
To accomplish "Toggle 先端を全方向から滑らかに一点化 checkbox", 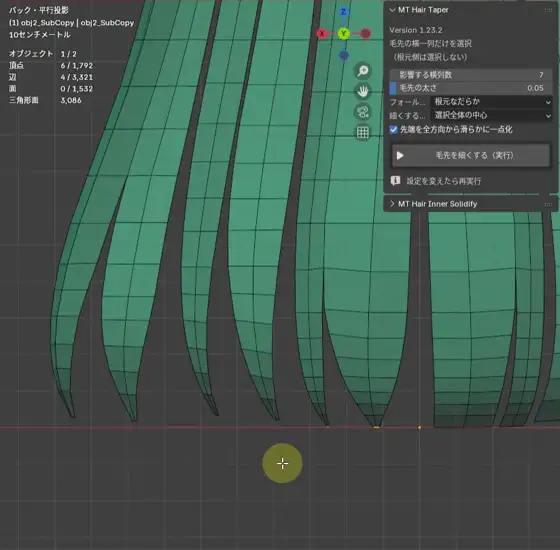I will (394, 130).
